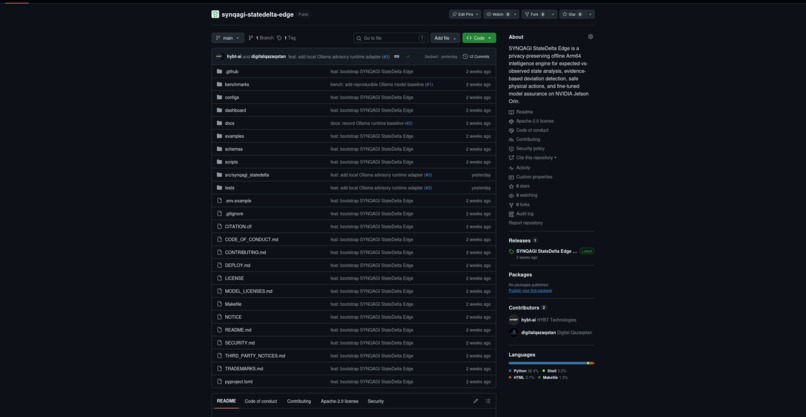The height and width of the screenshot is (417, 806).
Task: Open the 1 Branch link
Action: [261, 38]
